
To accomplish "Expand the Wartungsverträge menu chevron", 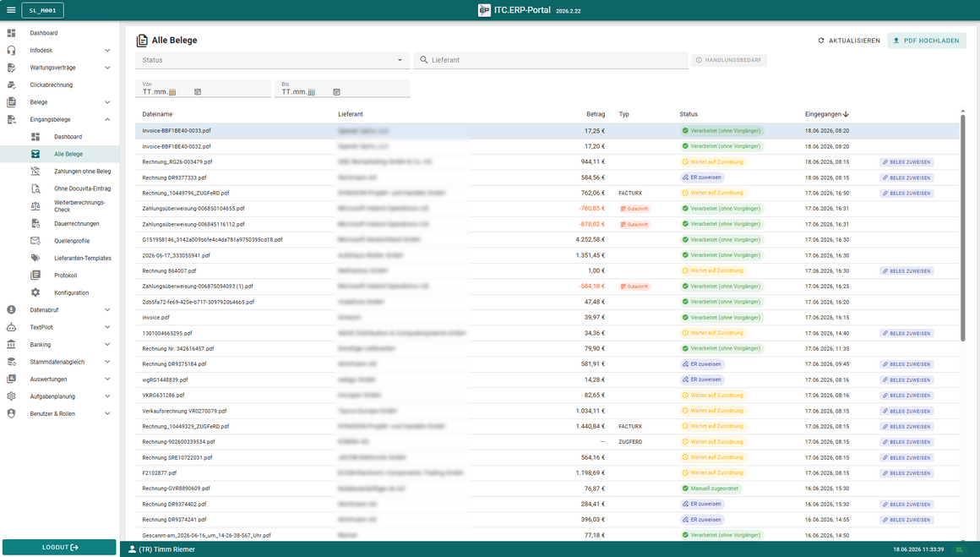I will [x=107, y=68].
